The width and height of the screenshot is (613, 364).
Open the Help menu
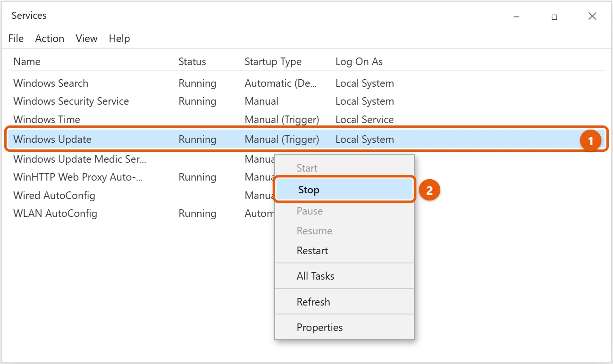119,39
